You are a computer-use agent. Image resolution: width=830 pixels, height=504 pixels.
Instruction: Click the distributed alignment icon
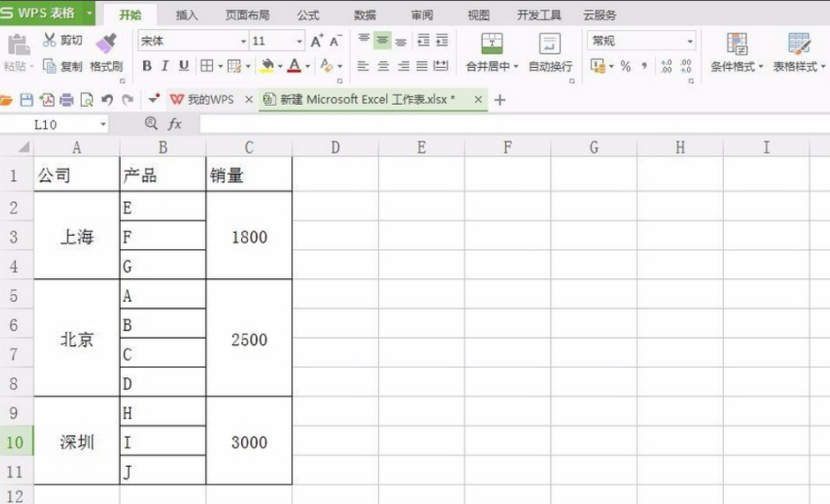pyautogui.click(x=441, y=66)
